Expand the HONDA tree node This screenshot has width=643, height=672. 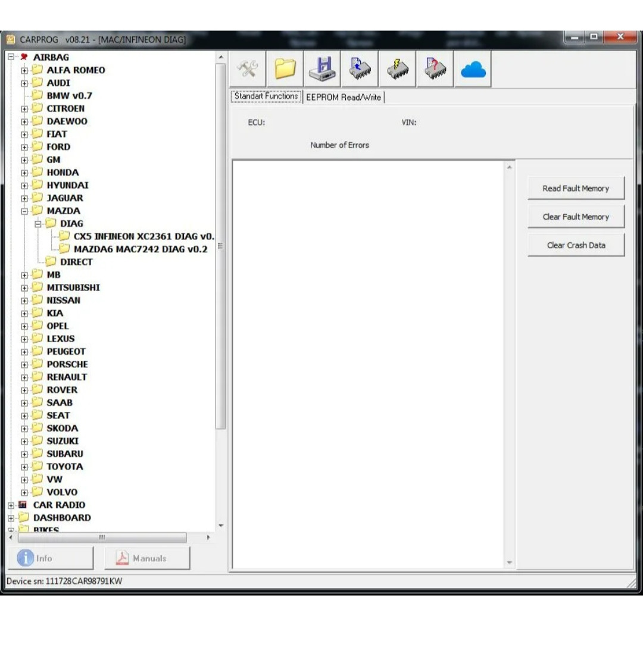[24, 173]
